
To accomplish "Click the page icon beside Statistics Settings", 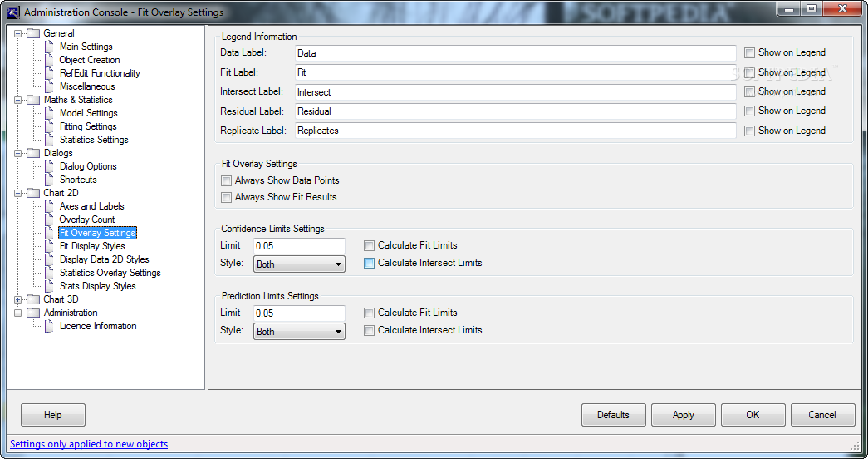I will (49, 140).
